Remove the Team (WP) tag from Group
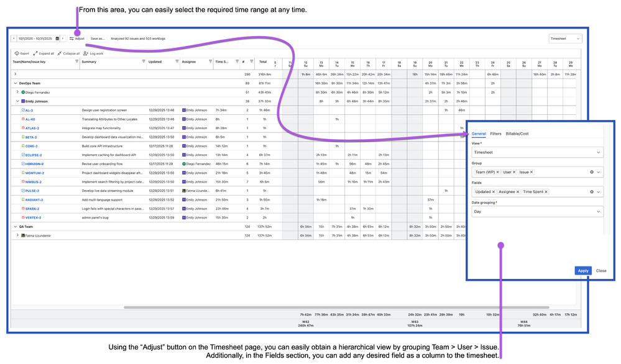Image resolution: width=621 pixels, height=364 pixels. [x=497, y=172]
